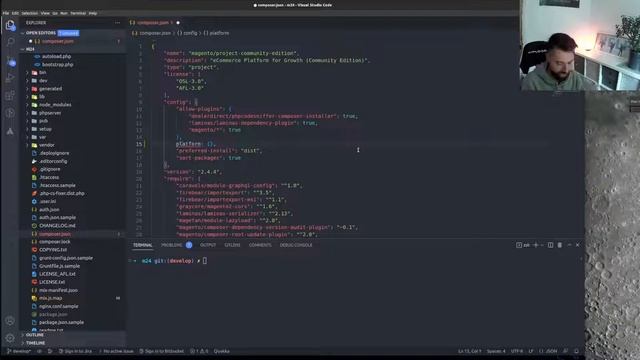
Task: Open LICENSE_AFL.txt in the file tree
Action: 57,274
